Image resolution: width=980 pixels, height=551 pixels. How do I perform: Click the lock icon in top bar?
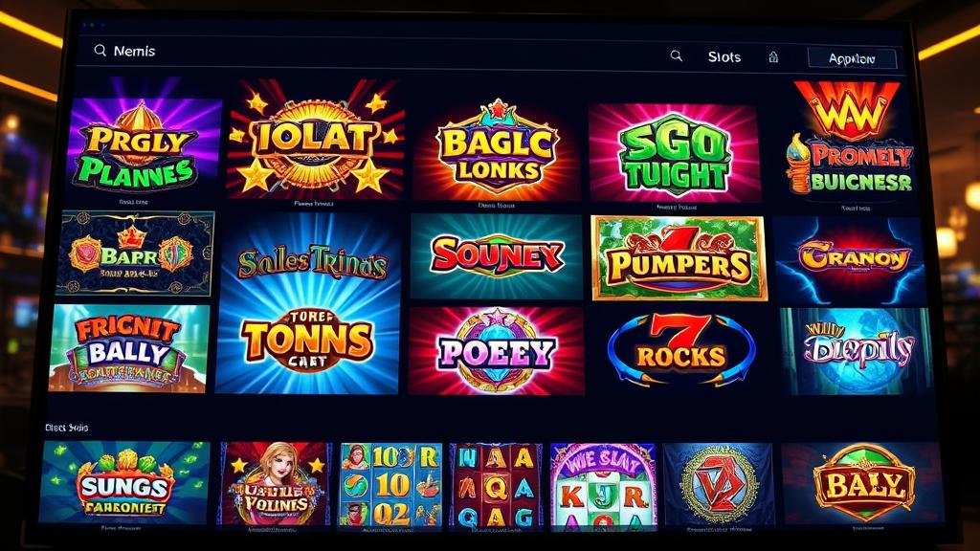(x=773, y=57)
